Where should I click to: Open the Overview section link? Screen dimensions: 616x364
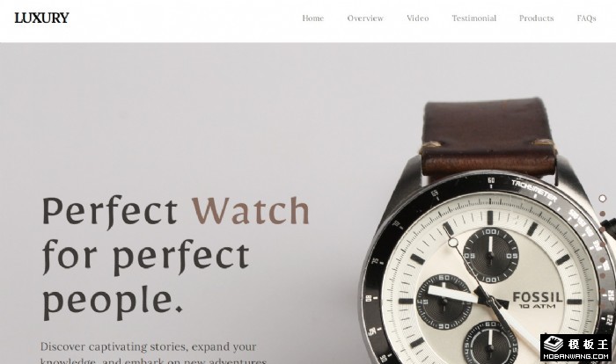click(365, 18)
